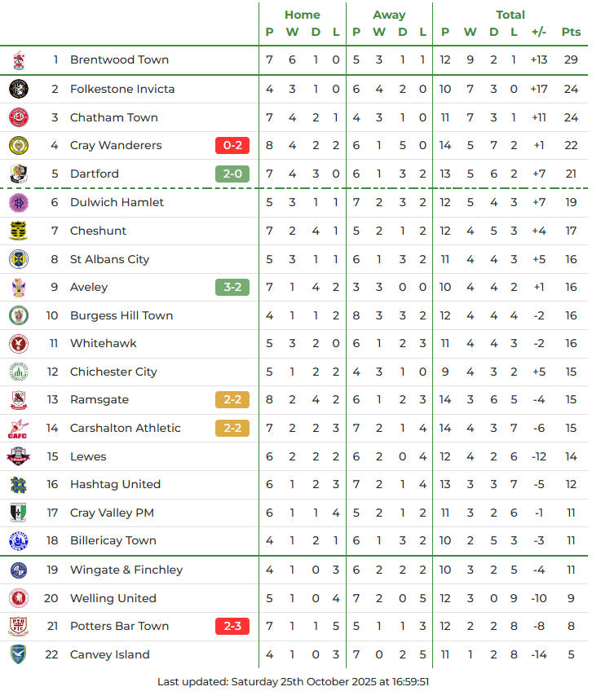
Task: Click Dartford's green 2-0 result badge
Action: click(x=232, y=174)
